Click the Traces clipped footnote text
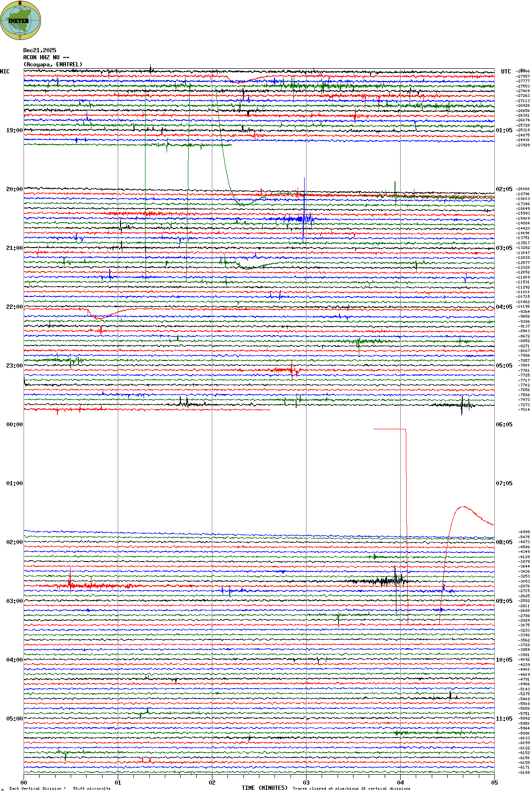Screen dimensions: 532x795 [351, 788]
